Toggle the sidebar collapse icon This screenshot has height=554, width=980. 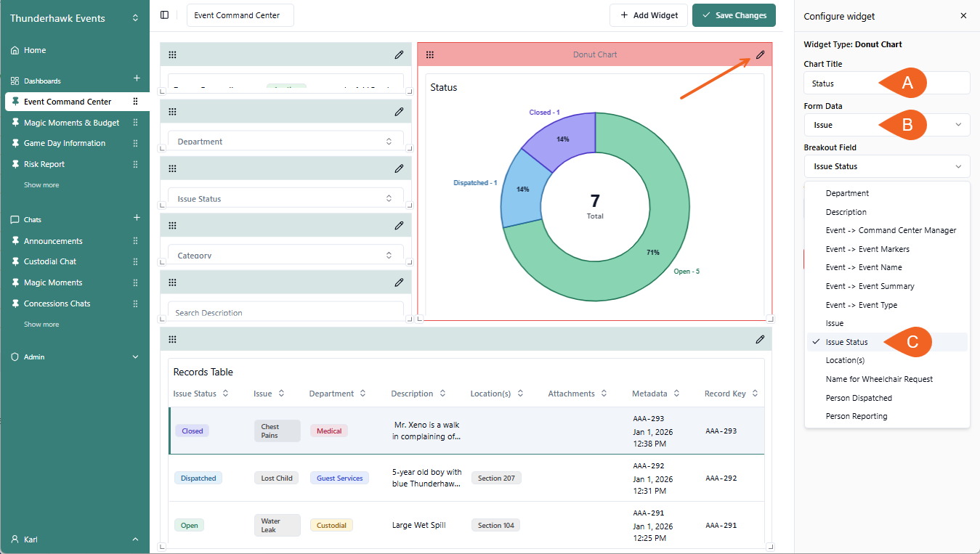pos(165,15)
